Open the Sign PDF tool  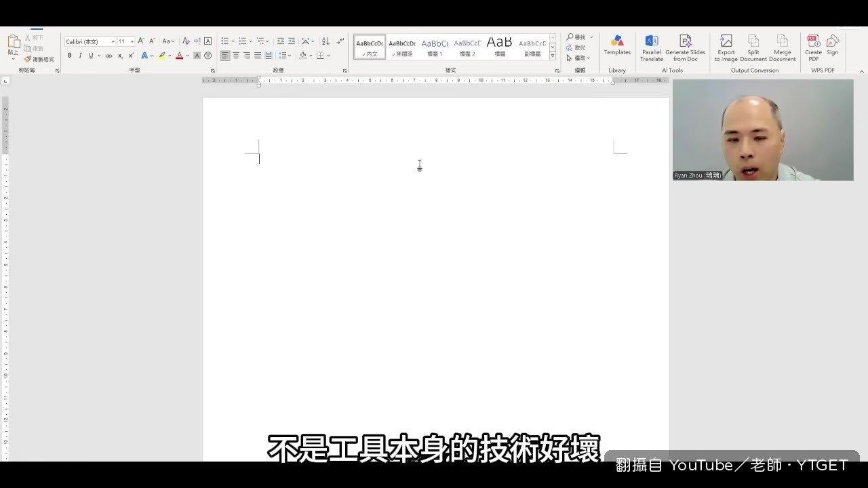pyautogui.click(x=833, y=45)
